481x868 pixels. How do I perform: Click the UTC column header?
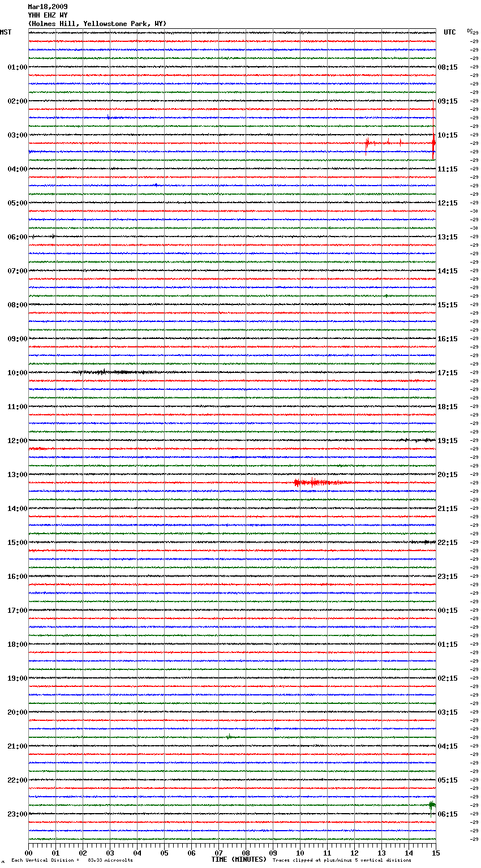(449, 32)
